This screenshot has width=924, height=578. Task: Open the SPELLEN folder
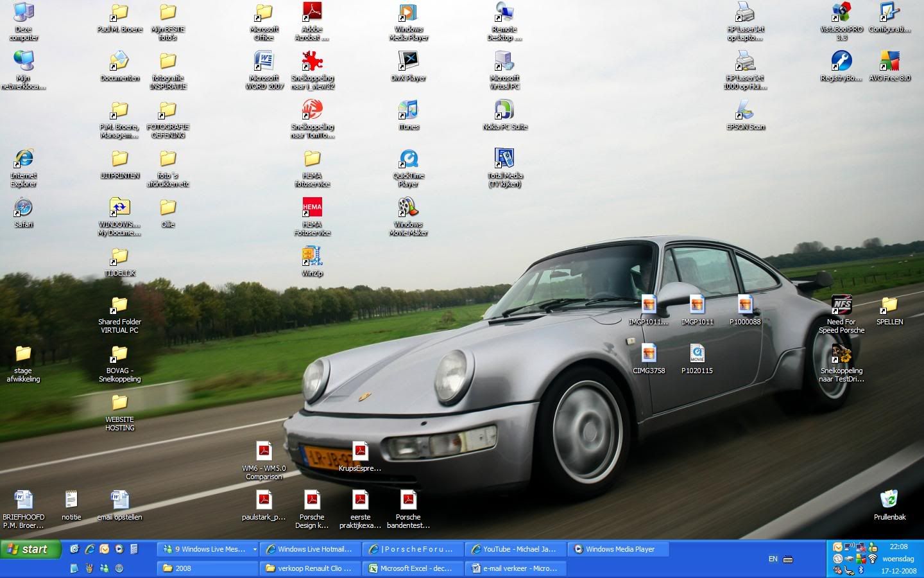coord(889,310)
